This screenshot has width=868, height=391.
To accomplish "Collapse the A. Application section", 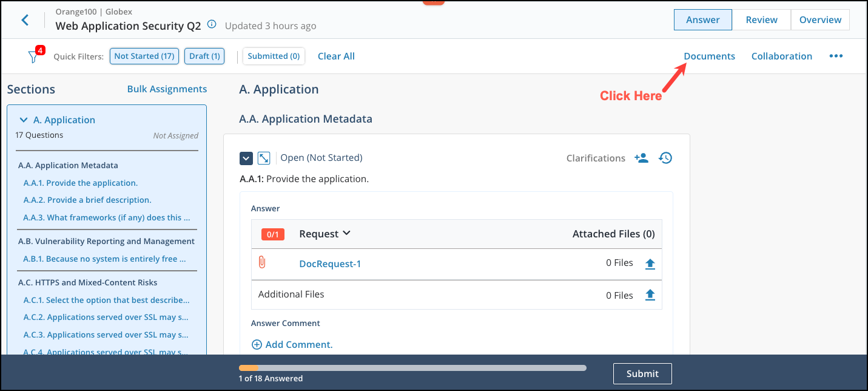I will point(24,120).
